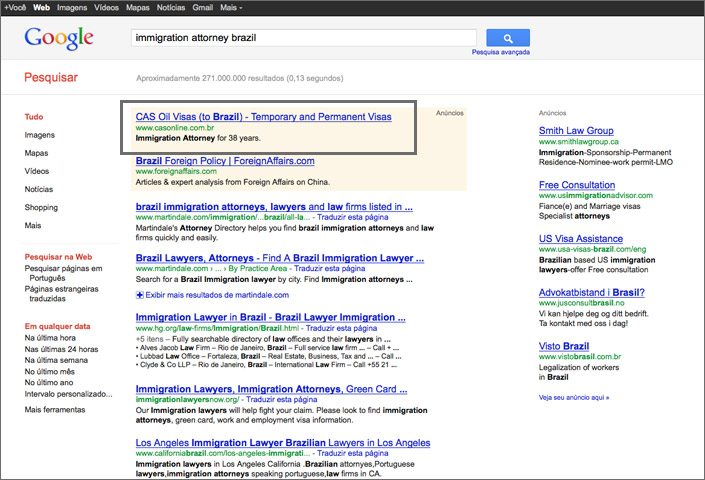Filter by Pesquisar páginas em Português
This screenshot has width=705, height=480.
[x=63, y=273]
